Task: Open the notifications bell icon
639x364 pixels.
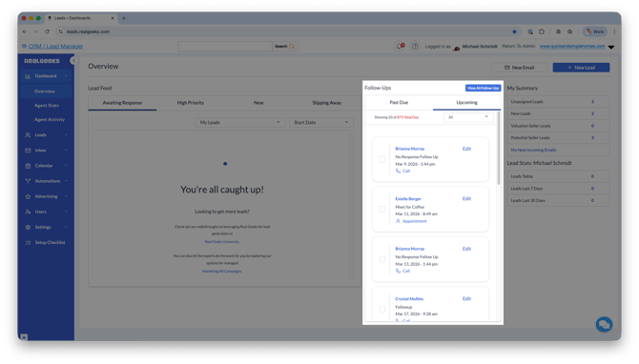Action: coord(400,47)
